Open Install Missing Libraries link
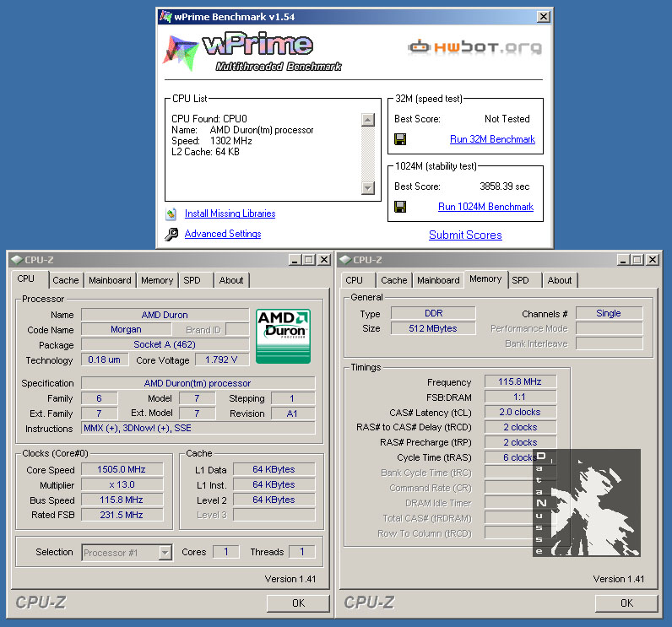 [x=230, y=214]
